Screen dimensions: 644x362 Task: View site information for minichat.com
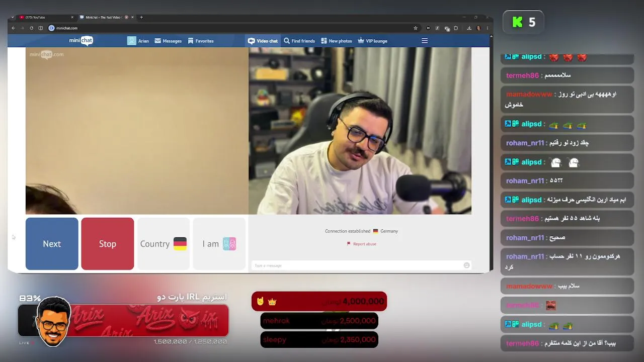[51, 28]
